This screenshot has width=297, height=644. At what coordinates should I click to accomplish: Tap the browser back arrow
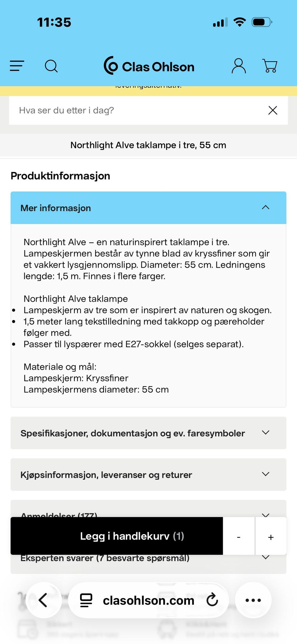tap(43, 600)
